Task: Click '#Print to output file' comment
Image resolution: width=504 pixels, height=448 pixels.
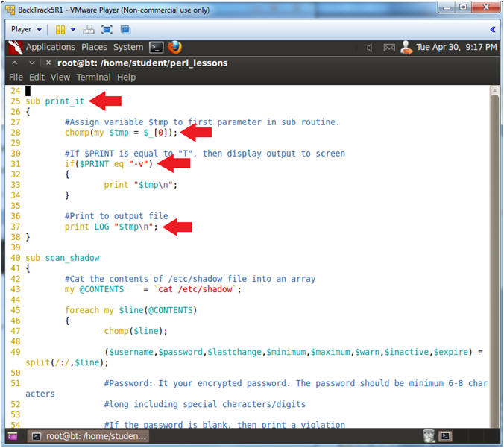Action: [x=116, y=216]
